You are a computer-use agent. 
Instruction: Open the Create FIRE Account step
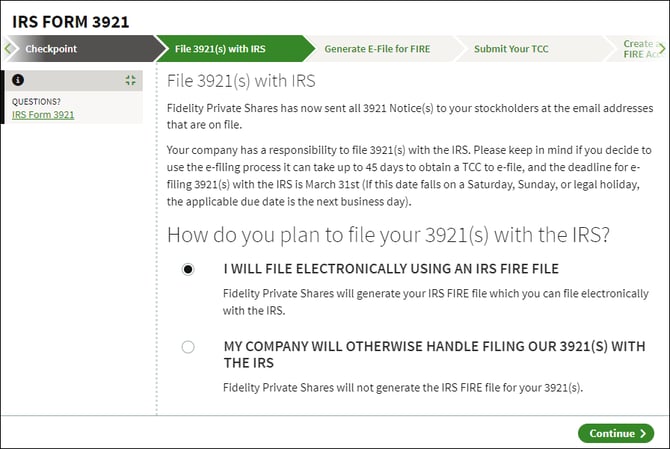tap(640, 49)
